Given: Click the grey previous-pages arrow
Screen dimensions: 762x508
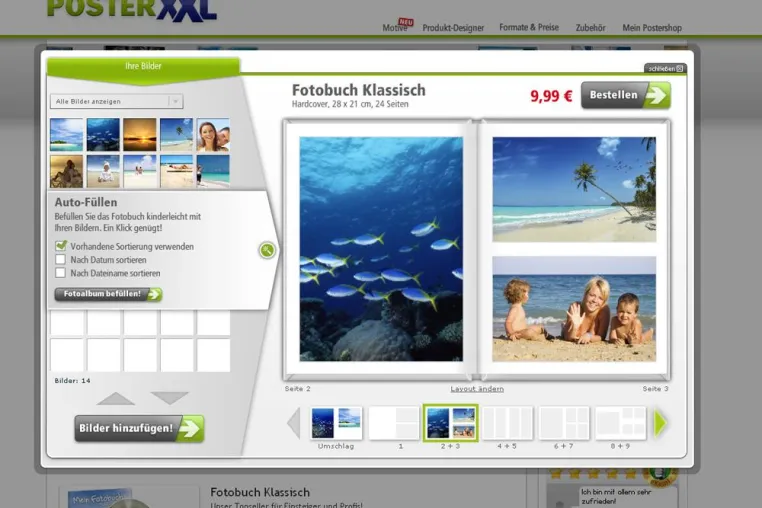Looking at the screenshot, I should click(x=294, y=424).
